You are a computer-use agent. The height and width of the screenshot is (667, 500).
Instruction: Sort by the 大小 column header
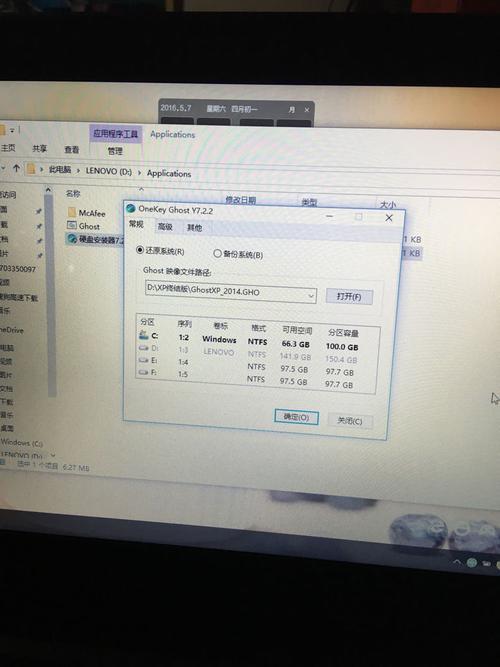(x=388, y=205)
